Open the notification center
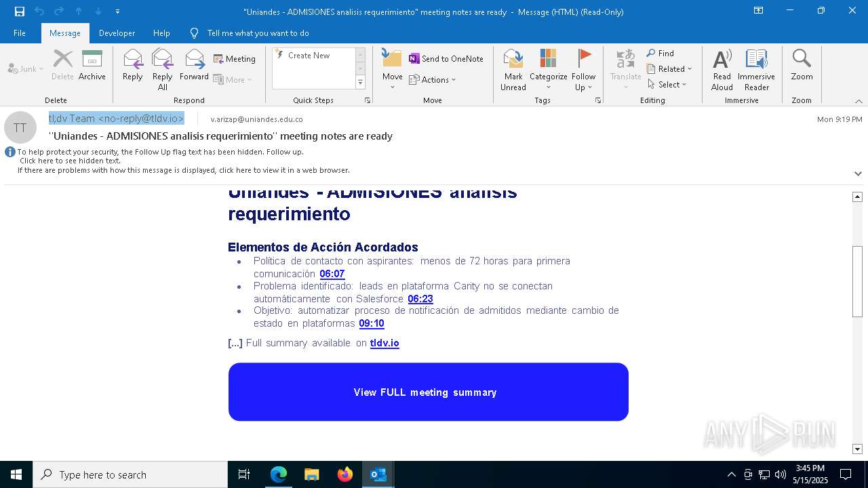The image size is (868, 488). [x=846, y=474]
